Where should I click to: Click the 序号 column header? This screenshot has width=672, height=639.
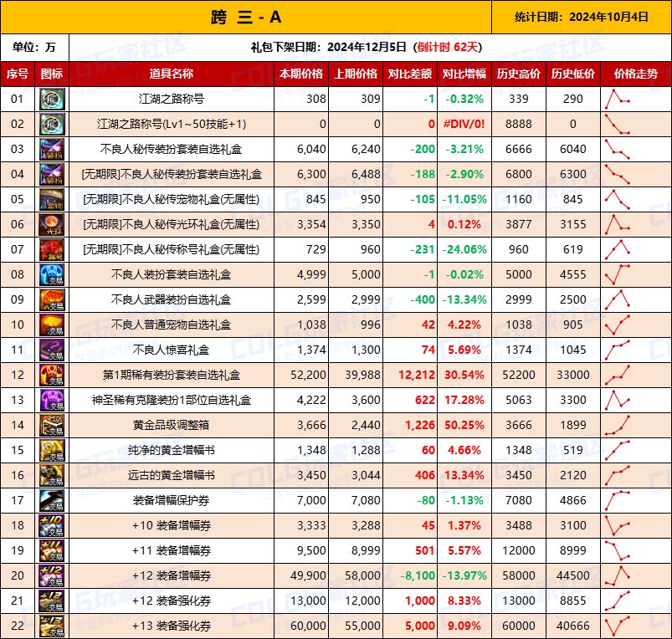click(18, 74)
